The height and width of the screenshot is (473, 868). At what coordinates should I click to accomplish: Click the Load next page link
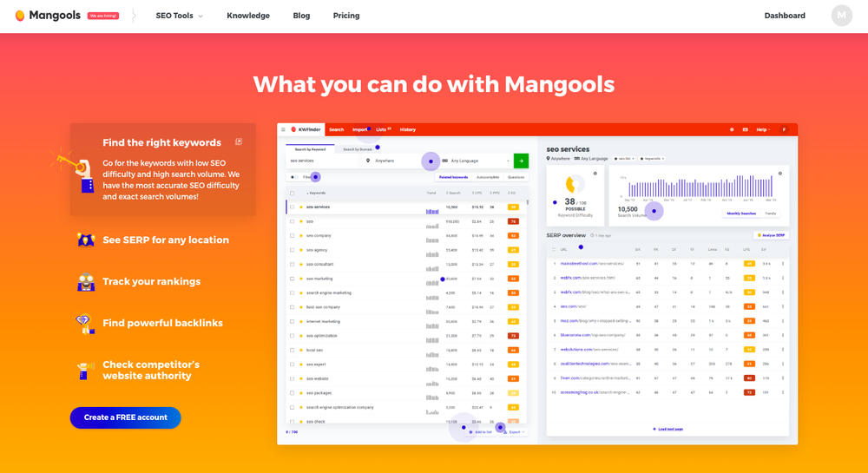click(x=667, y=430)
